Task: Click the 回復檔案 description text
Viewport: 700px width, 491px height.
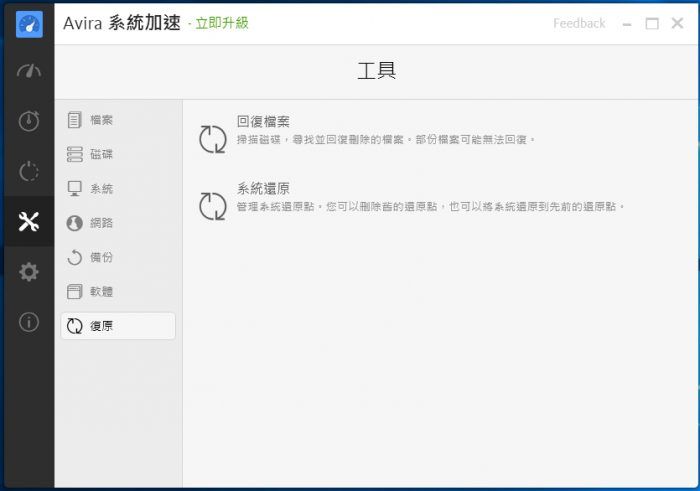Action: pos(386,140)
